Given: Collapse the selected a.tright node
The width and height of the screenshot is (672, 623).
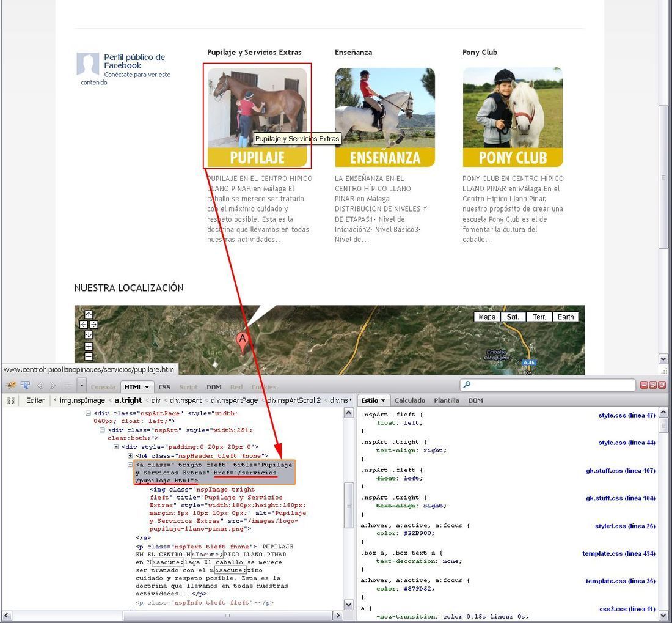Looking at the screenshot, I should click(130, 465).
